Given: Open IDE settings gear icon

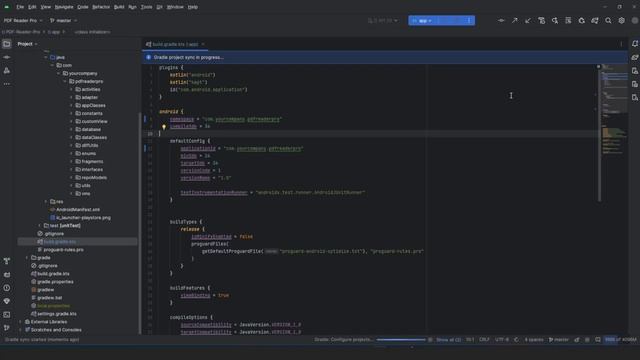Looking at the screenshot, I should click(x=622, y=20).
